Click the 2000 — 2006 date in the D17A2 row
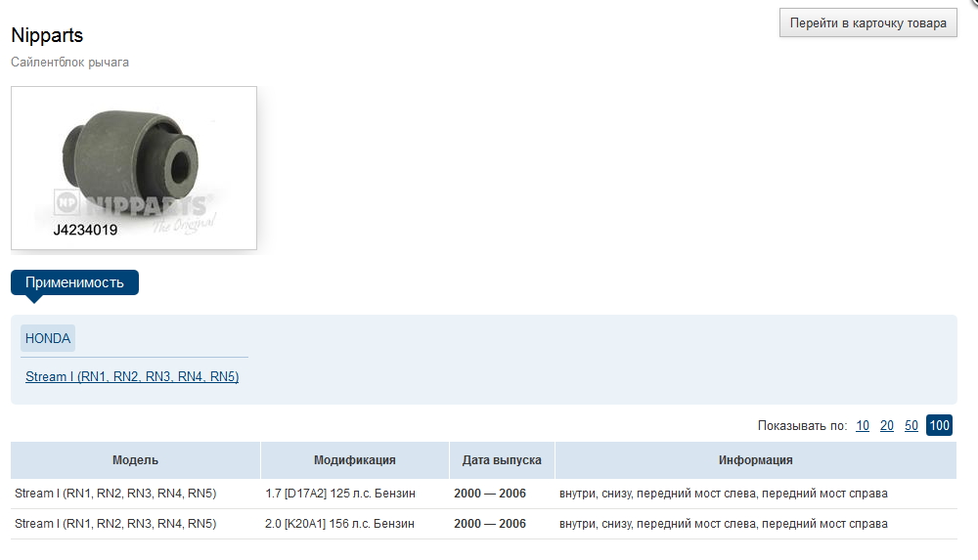 pyautogui.click(x=490, y=494)
